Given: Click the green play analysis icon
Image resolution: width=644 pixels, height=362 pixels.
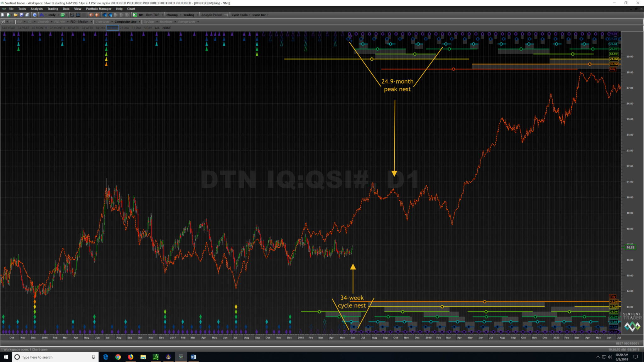Looking at the screenshot, I should tap(135, 15).
